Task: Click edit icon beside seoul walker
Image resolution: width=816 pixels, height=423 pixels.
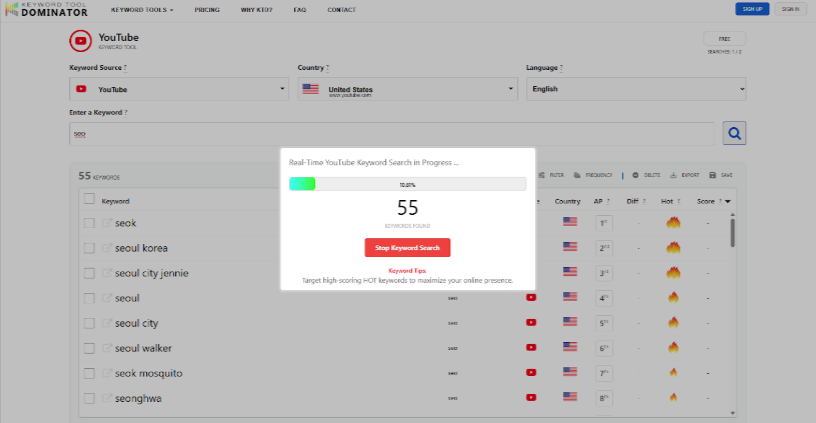Action: 107,348
